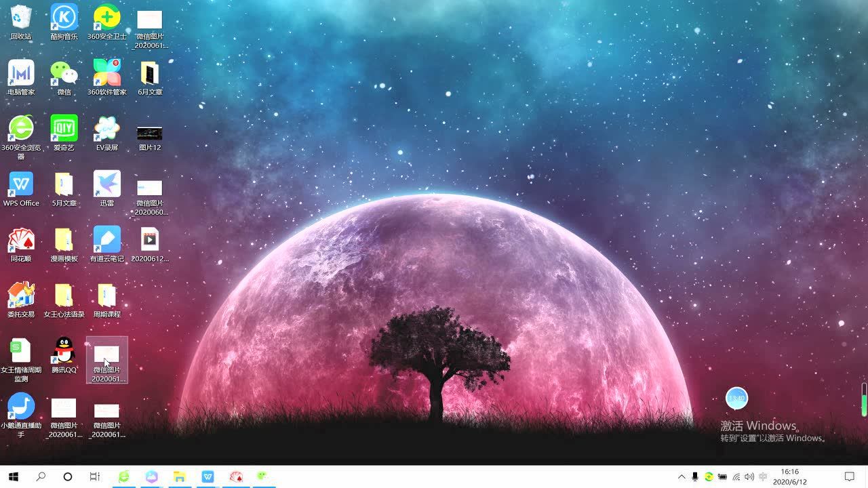
Task: Open the Windows Start menu
Action: [x=13, y=476]
